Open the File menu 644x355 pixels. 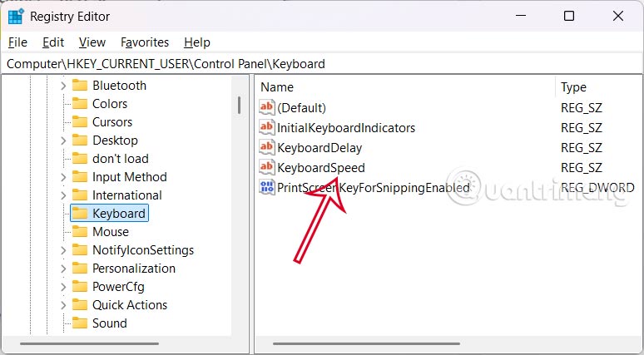17,42
